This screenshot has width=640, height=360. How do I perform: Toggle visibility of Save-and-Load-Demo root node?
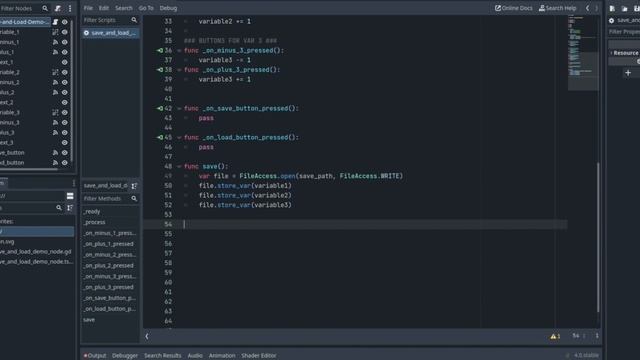tap(64, 22)
